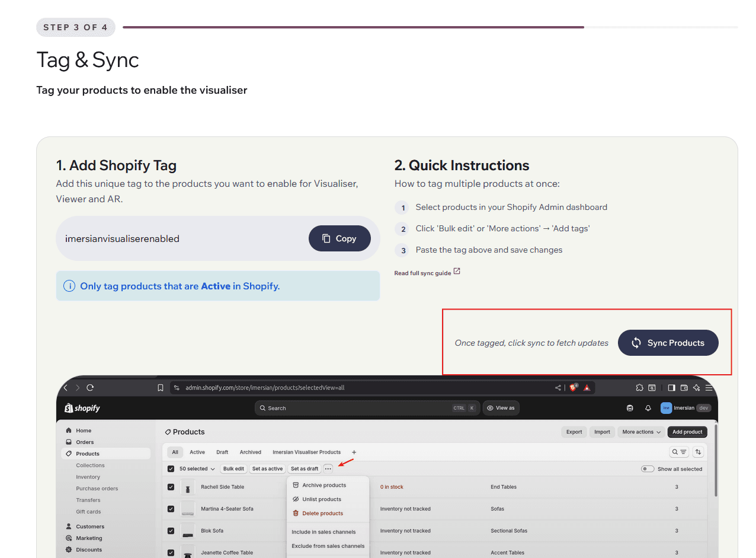
Task: Click the bookmark icon beside address bar
Action: (161, 388)
